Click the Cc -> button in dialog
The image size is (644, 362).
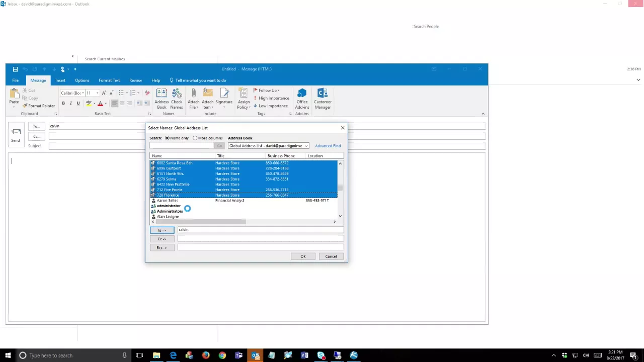[x=162, y=239]
